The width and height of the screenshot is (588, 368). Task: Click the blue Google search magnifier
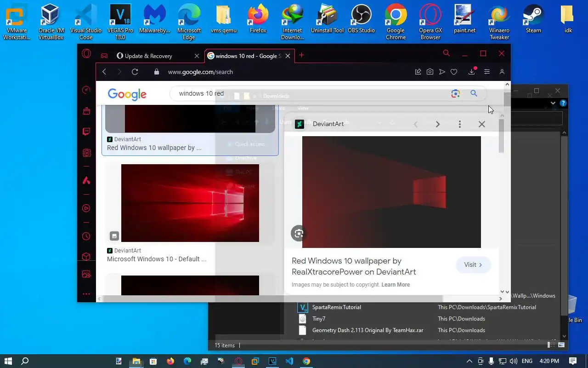tap(474, 93)
